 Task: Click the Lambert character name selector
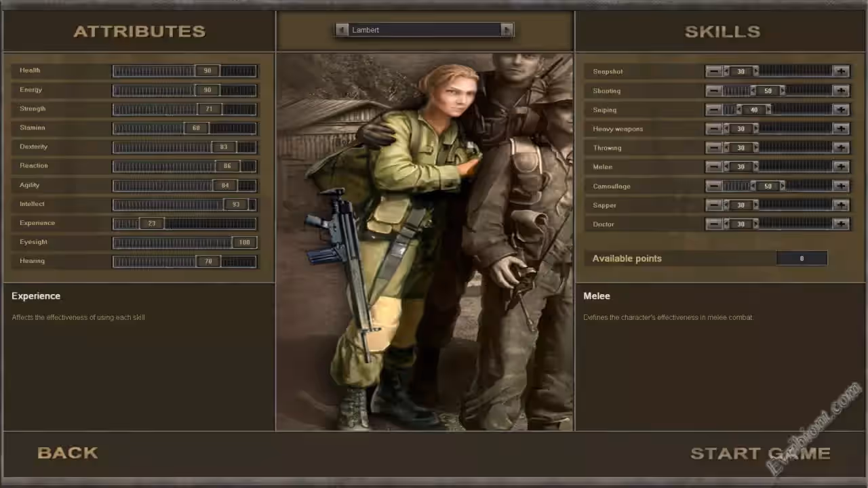(424, 30)
